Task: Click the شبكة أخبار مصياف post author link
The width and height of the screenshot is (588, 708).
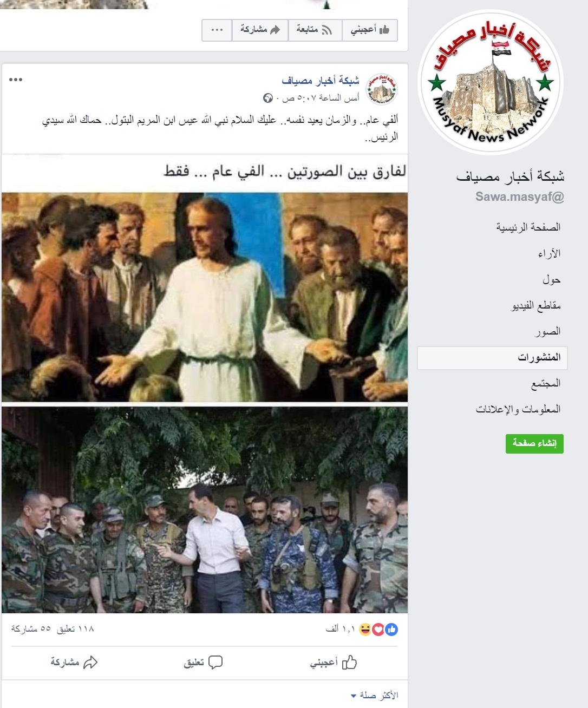Action: click(x=320, y=81)
